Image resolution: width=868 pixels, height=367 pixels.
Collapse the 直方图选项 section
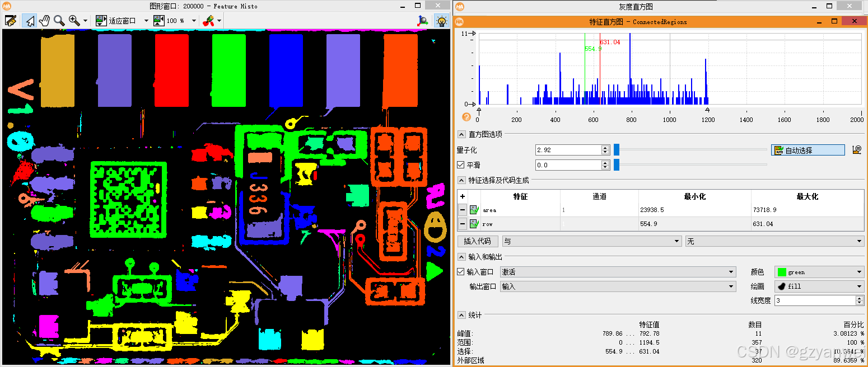461,134
